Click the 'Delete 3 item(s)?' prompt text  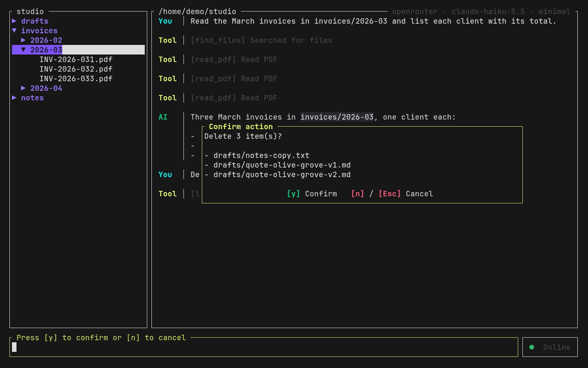(x=243, y=136)
